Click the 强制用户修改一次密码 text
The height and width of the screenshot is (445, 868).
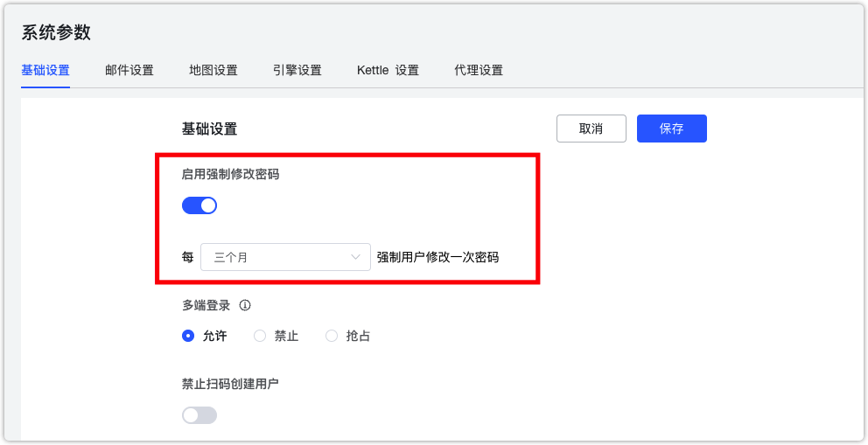click(437, 258)
